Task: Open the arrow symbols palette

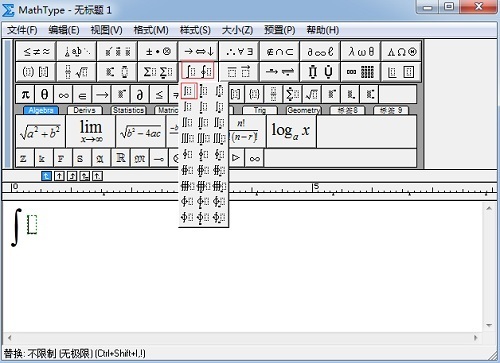Action: [x=198, y=51]
